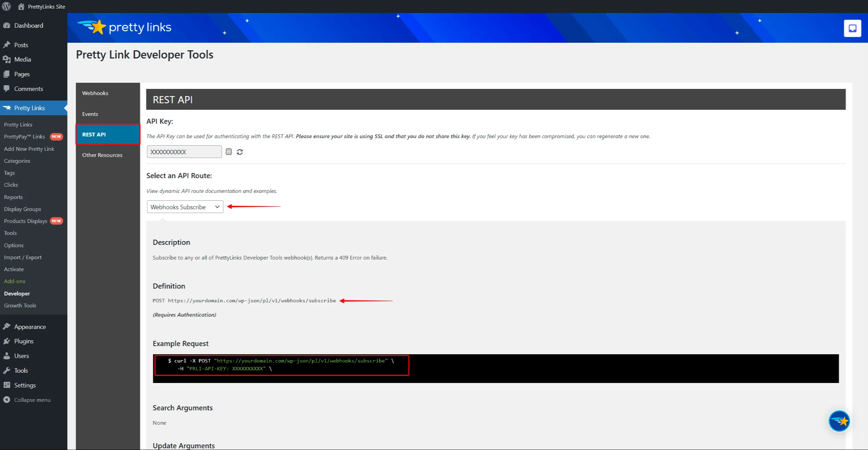Click the floating Pretty Links help badge
The width and height of the screenshot is (868, 450).
(839, 421)
